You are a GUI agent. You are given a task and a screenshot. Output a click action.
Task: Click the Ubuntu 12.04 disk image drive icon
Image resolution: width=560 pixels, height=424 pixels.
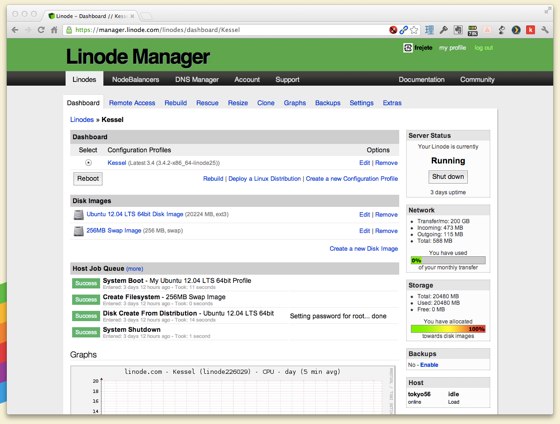(x=79, y=215)
